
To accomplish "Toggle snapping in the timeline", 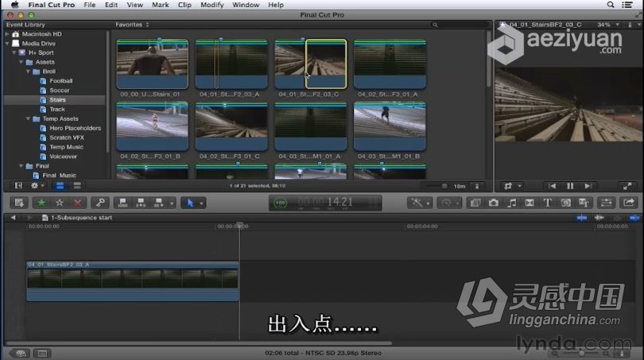I will (634, 218).
